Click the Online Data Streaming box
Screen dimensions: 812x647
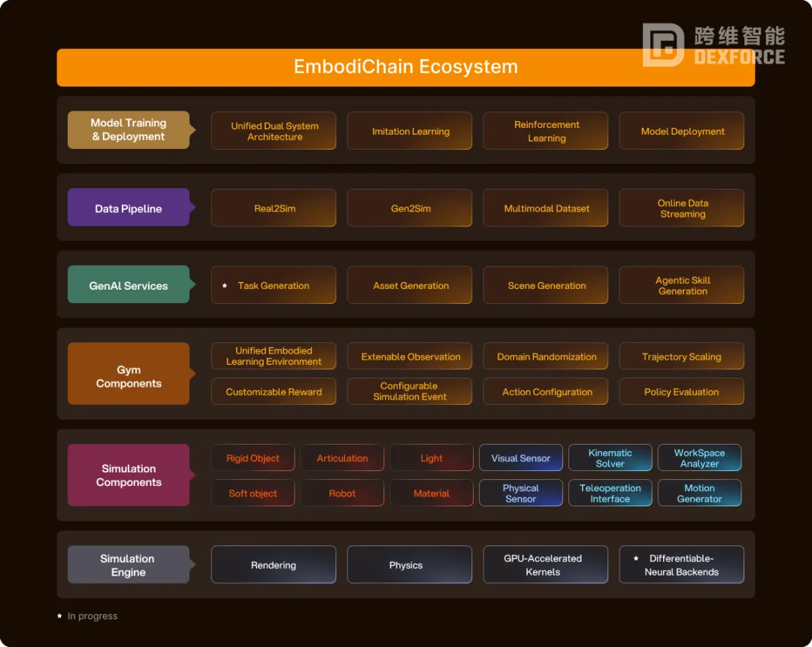coord(681,208)
